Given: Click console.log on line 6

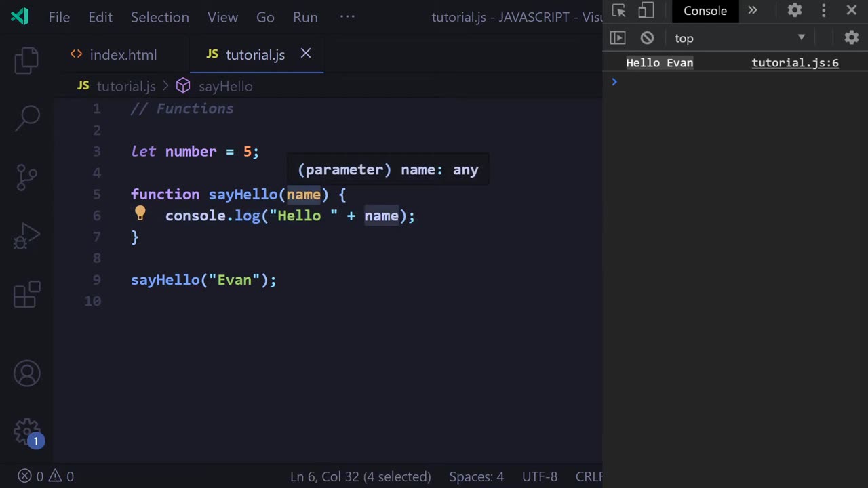Looking at the screenshot, I should pyautogui.click(x=213, y=216).
